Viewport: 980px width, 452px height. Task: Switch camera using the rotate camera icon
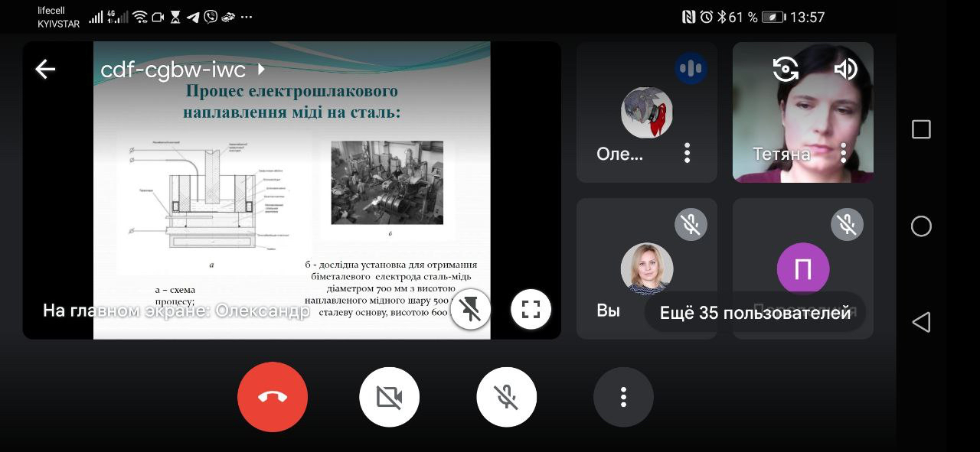point(786,70)
